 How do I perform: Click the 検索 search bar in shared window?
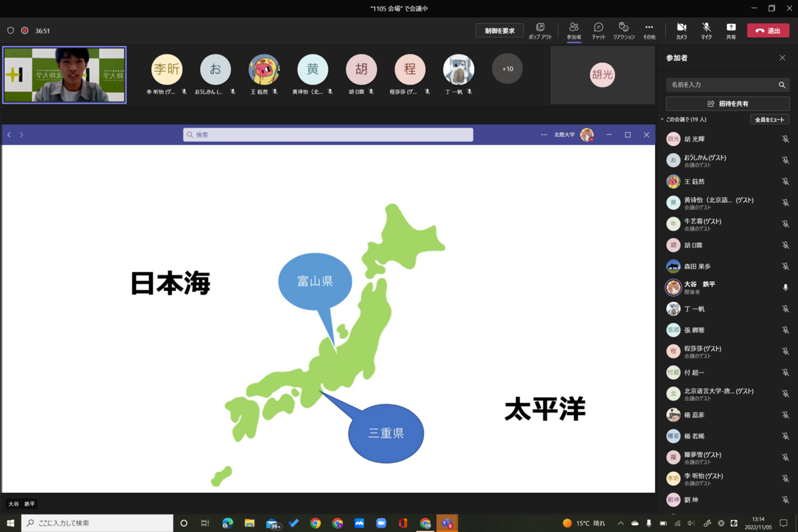coord(328,134)
